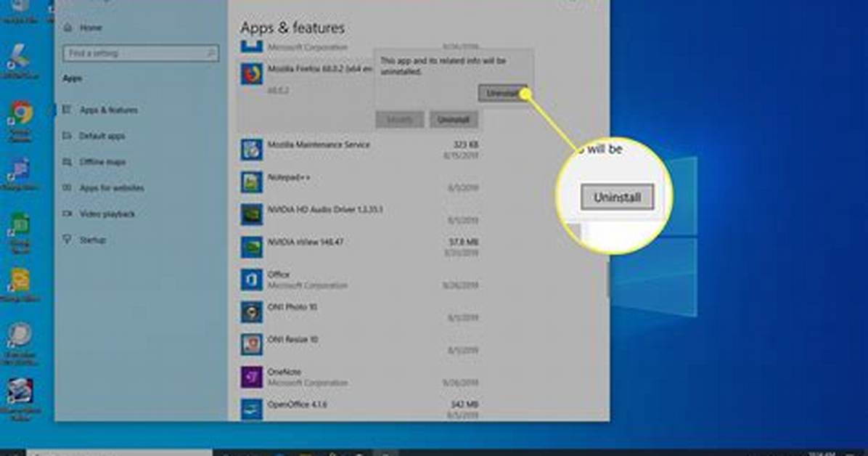Open the Apps for websites page
The image size is (868, 456).
112,188
